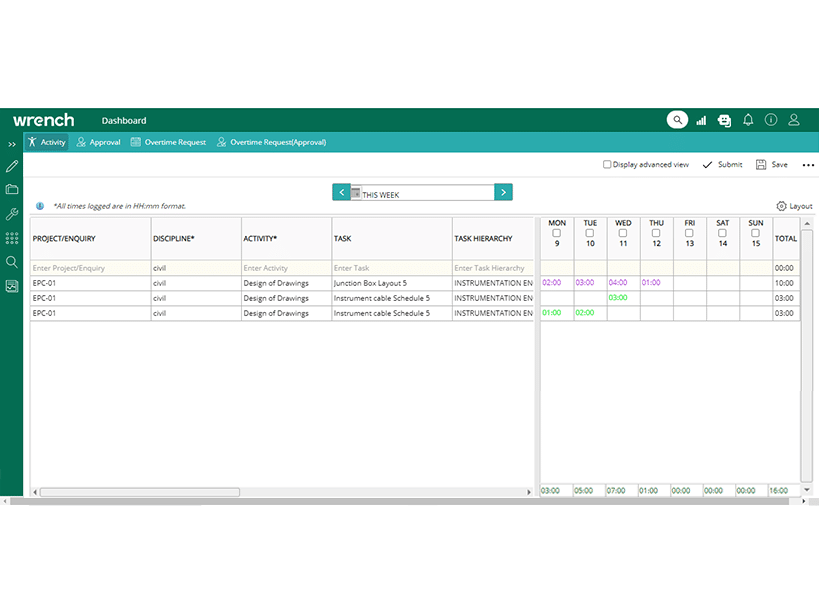This screenshot has width=819, height=614.
Task: Open the wrench tools icon in sidebar
Action: 11,214
